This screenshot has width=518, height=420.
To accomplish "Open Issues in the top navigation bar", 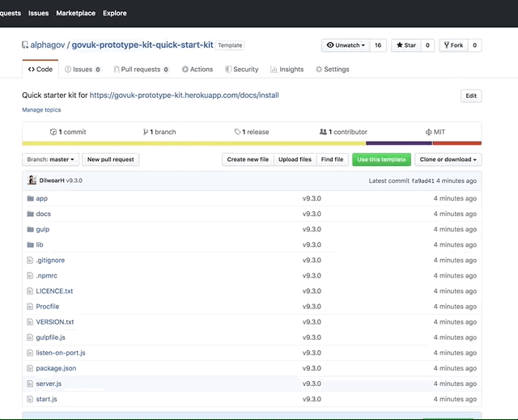I will coord(38,13).
